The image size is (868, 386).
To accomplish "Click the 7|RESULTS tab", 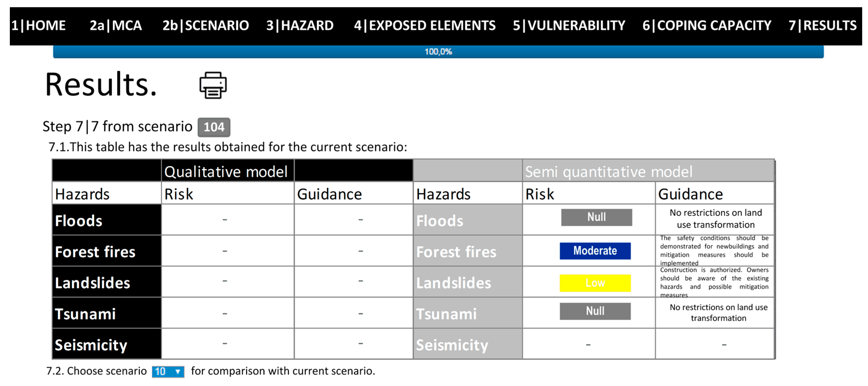I will 822,26.
